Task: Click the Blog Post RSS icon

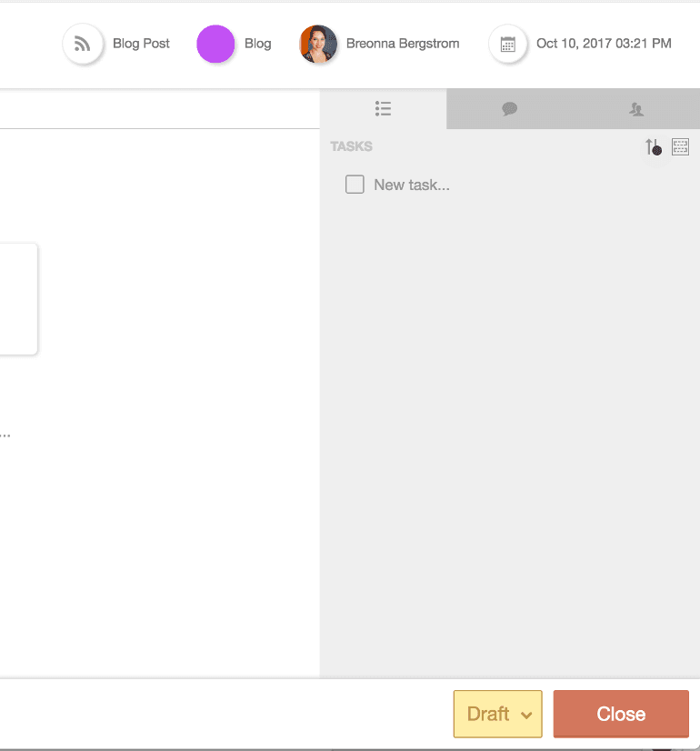Action: 83,44
